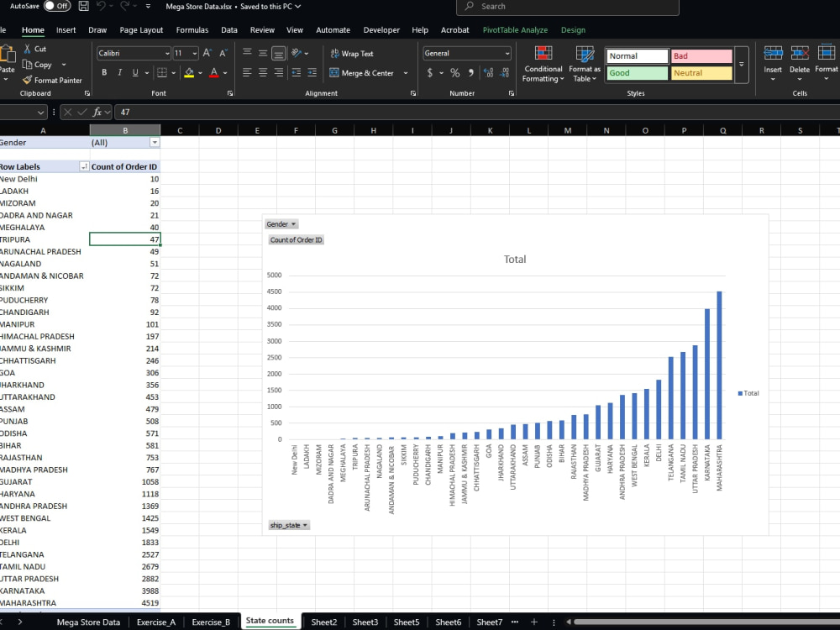Screen dimensions: 840x630
Task: Click the Italic formatting icon
Action: coord(119,72)
